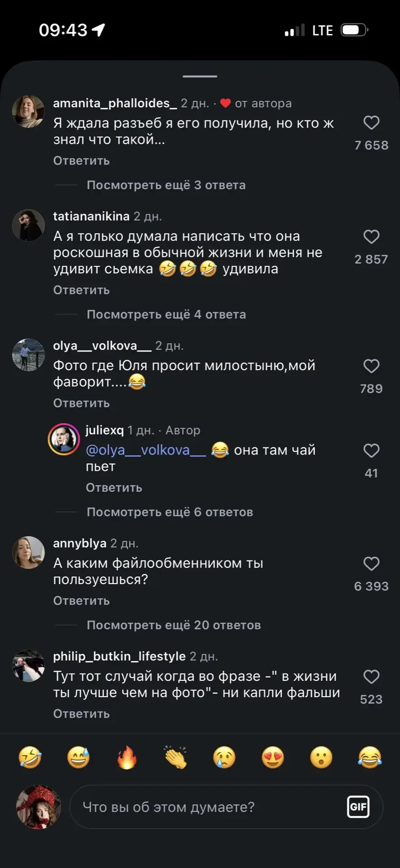Open juliexq's profile picture story
The height and width of the screenshot is (868, 400).
tap(64, 439)
